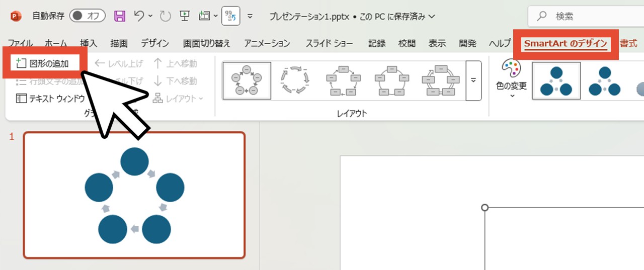Screen dimensions: 644x270
Task: Click レベル上げ promote button
Action: (119, 63)
